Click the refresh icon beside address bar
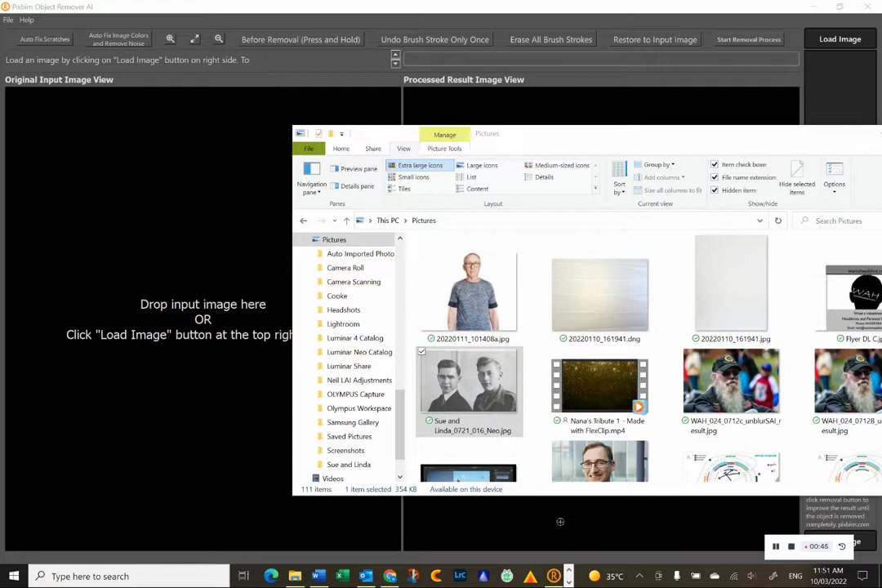The image size is (882, 588). (778, 220)
